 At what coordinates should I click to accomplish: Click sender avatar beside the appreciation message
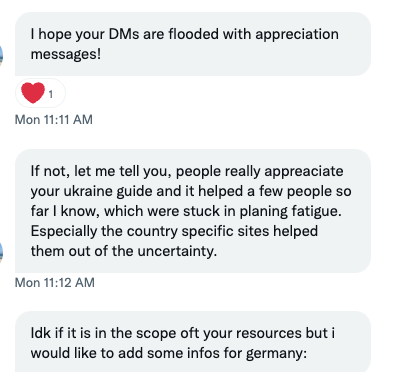coord(1,55)
